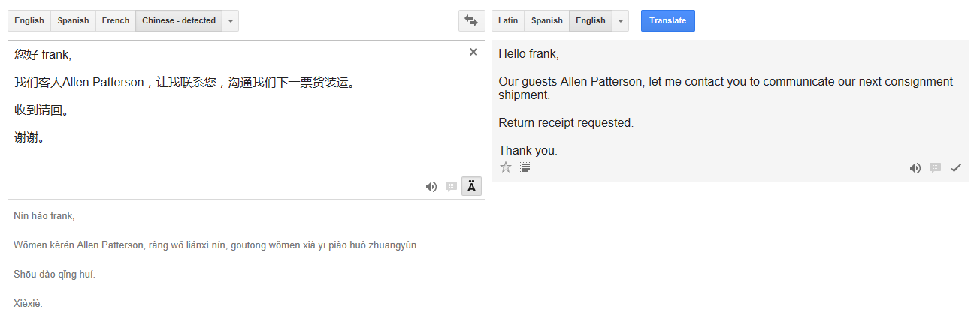Toggle the Ä romanization display button
The height and width of the screenshot is (325, 980).
tap(471, 187)
